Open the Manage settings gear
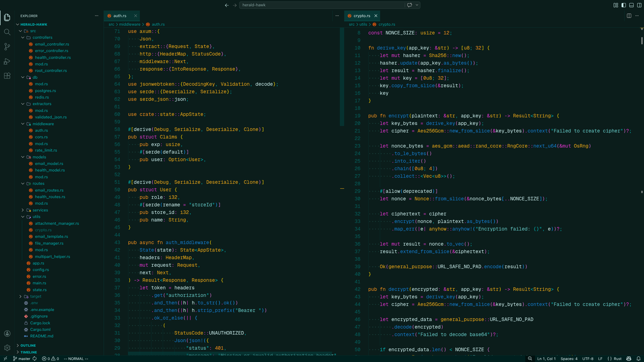This screenshot has width=644, height=362. tap(7, 348)
